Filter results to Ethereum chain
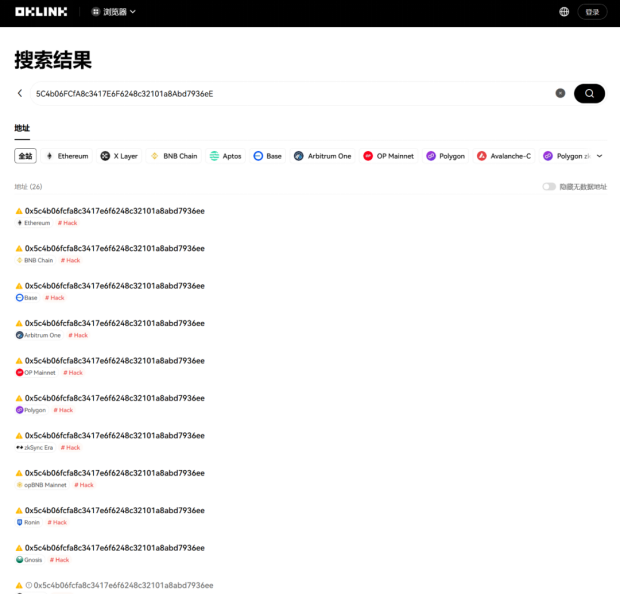Viewport: 620px width, 594px height. coord(67,156)
